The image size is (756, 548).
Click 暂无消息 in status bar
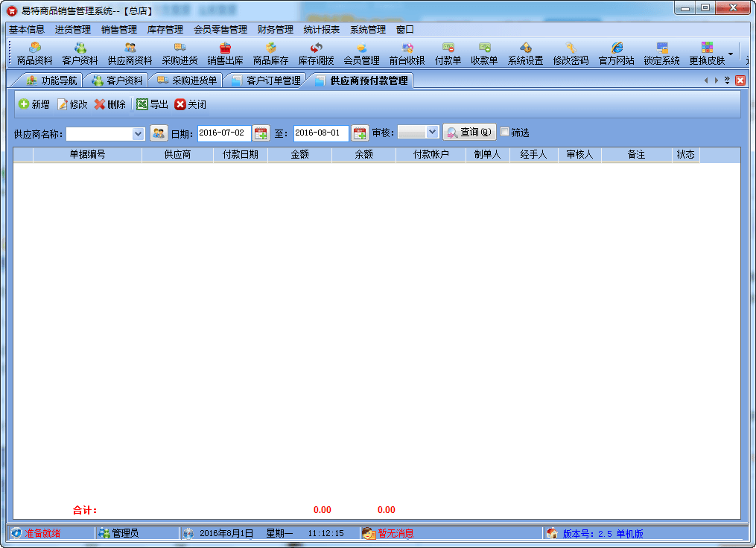pos(396,533)
